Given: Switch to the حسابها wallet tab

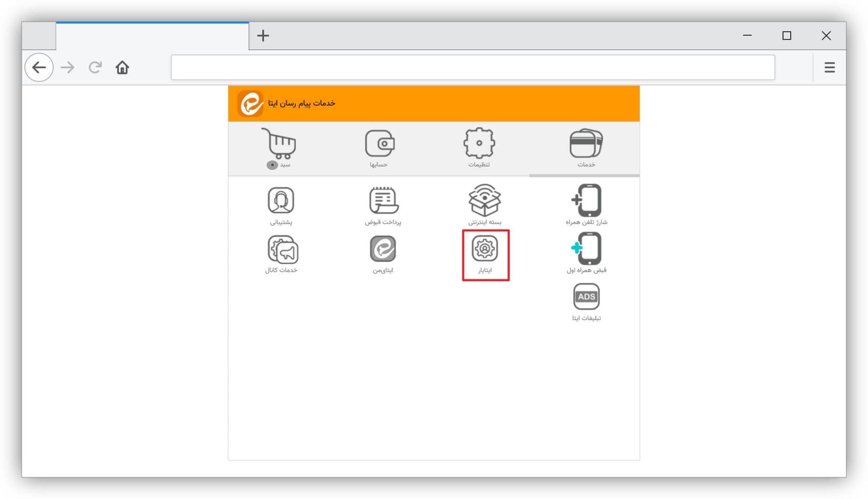Looking at the screenshot, I should [x=379, y=148].
